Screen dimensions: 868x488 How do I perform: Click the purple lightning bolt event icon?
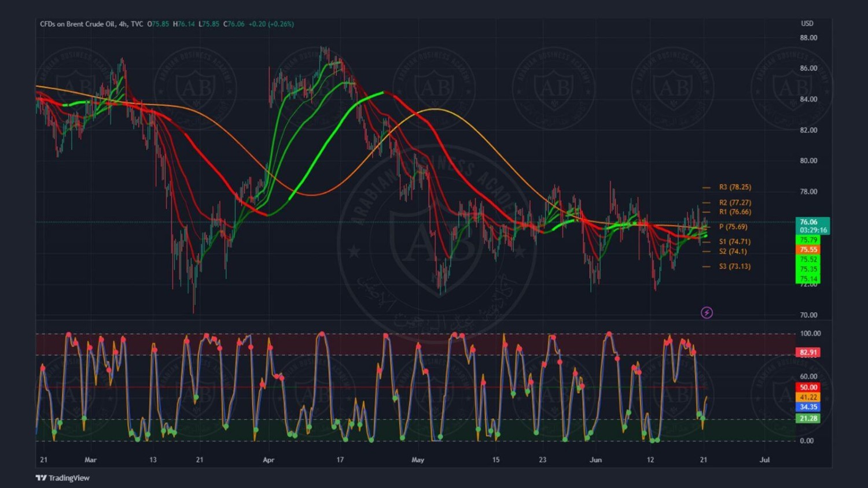pyautogui.click(x=707, y=313)
